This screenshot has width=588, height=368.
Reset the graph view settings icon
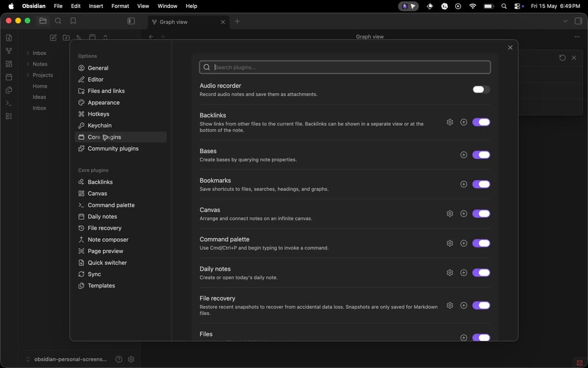[562, 58]
